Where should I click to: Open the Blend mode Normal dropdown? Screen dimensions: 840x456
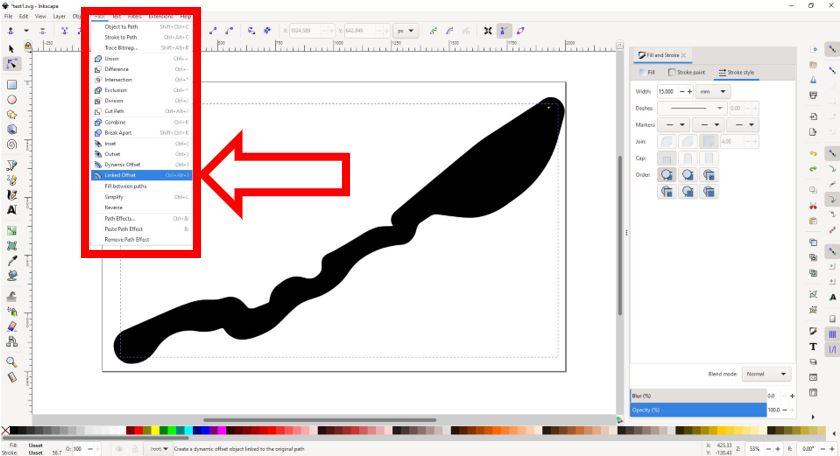767,374
